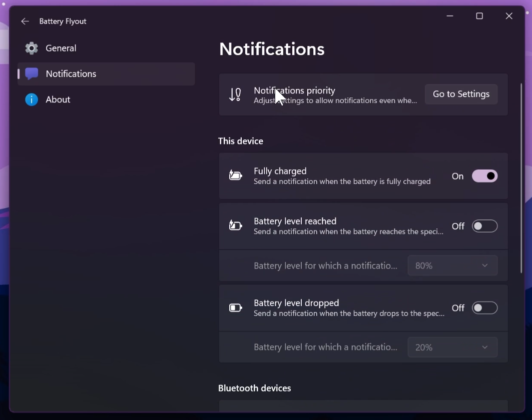
Task: Select the General settings gear icon
Action: click(x=31, y=48)
